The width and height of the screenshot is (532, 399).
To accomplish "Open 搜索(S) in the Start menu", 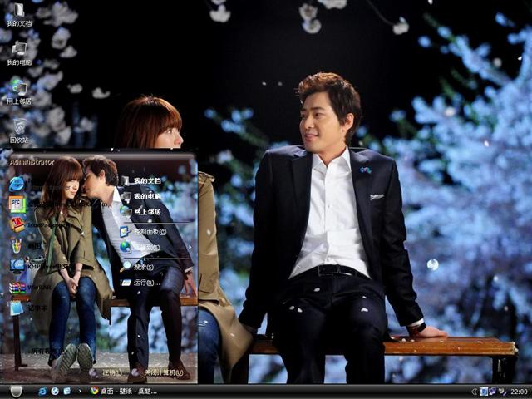I will tap(137, 267).
